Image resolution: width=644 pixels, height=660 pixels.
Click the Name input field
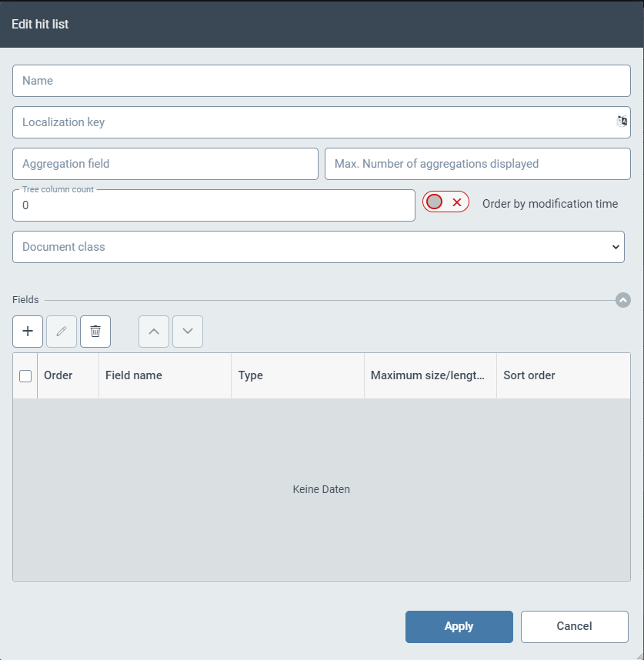point(322,81)
